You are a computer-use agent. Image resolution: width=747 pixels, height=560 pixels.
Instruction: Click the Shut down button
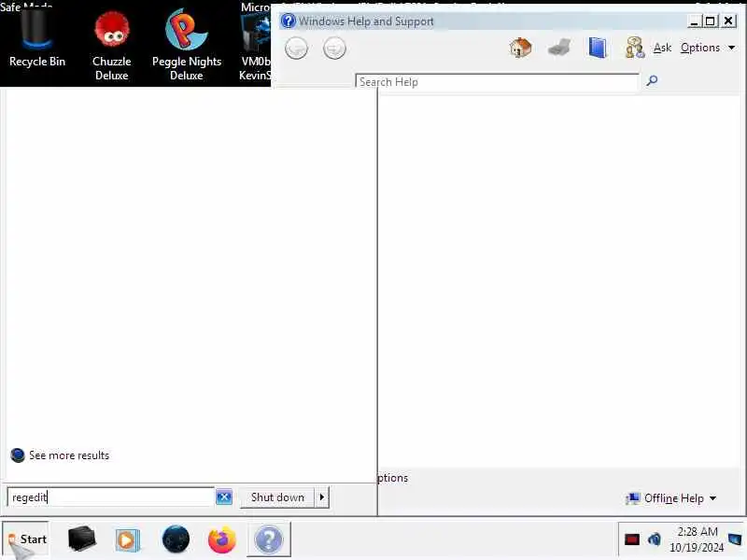(x=277, y=497)
